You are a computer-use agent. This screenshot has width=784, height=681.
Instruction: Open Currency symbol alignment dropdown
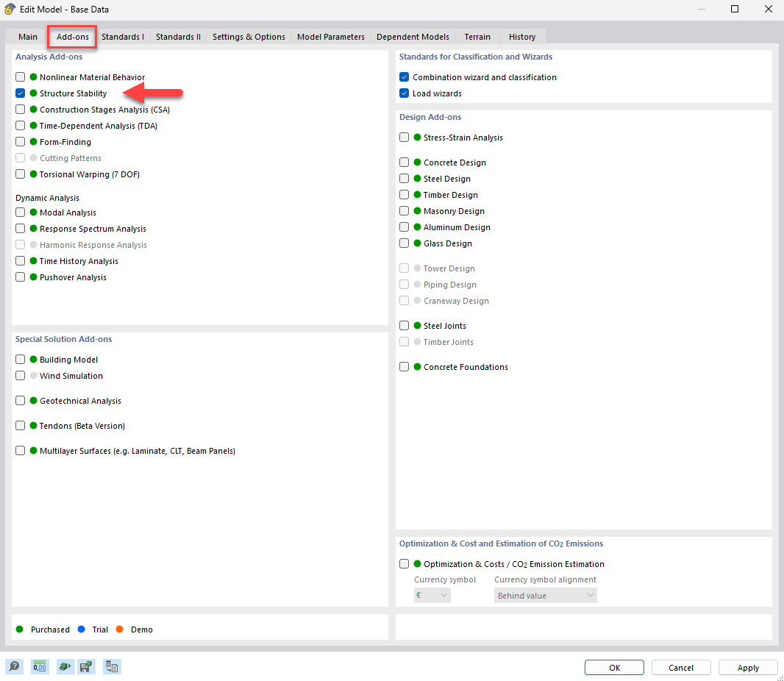coord(545,596)
